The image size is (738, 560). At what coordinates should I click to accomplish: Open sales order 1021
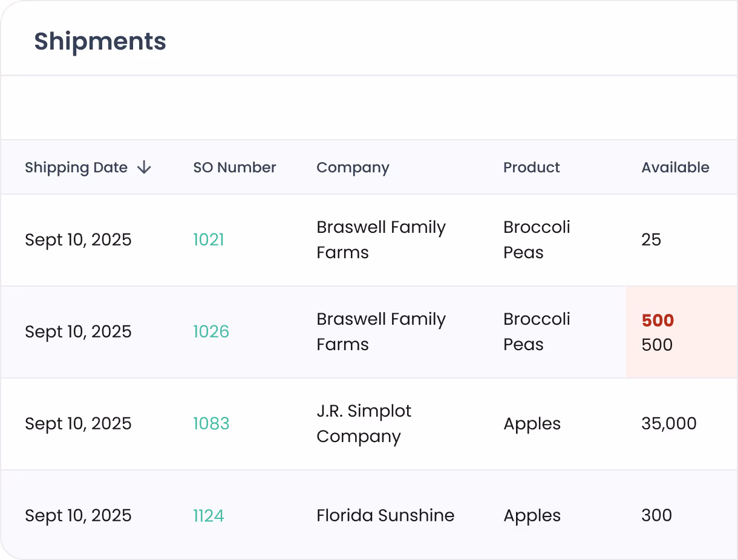[x=209, y=239]
